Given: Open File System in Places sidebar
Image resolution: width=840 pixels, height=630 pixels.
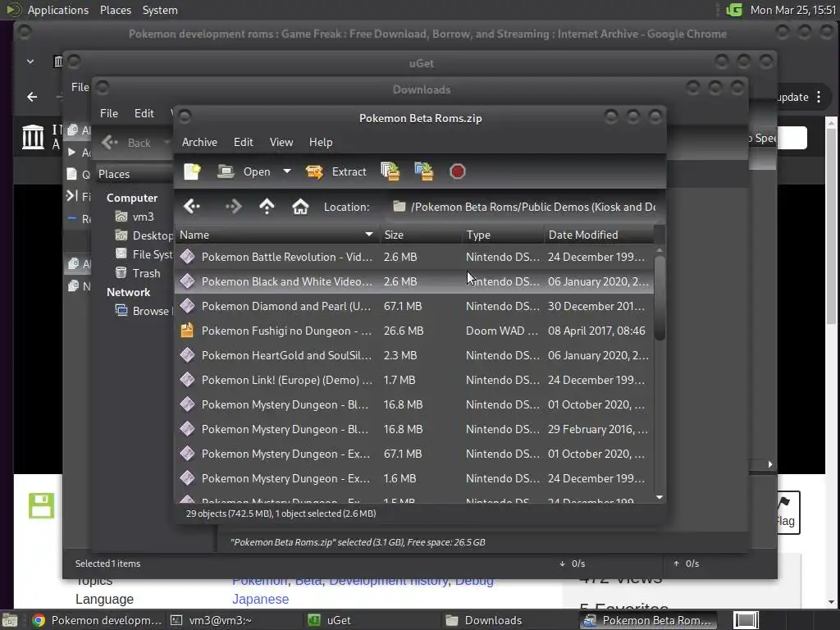Looking at the screenshot, I should [x=144, y=254].
